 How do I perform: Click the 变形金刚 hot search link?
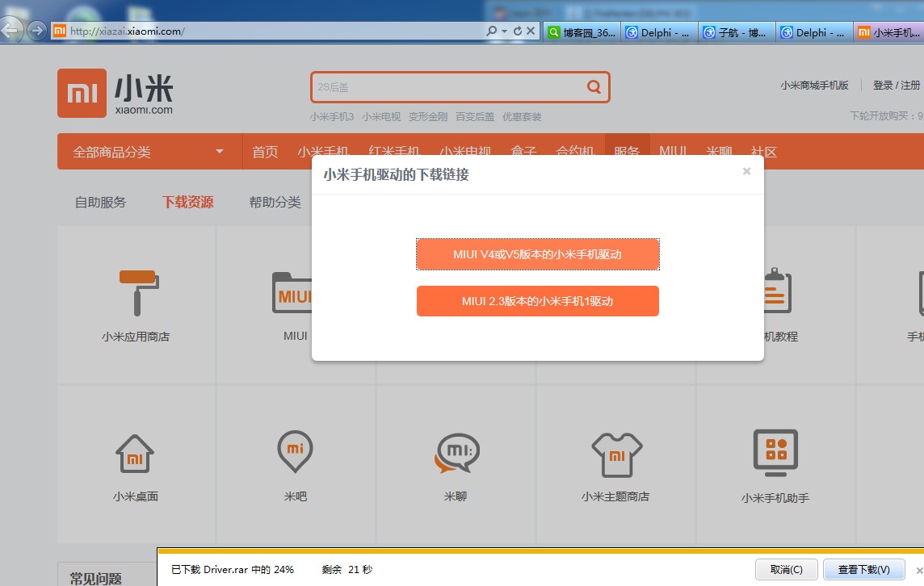pos(428,116)
